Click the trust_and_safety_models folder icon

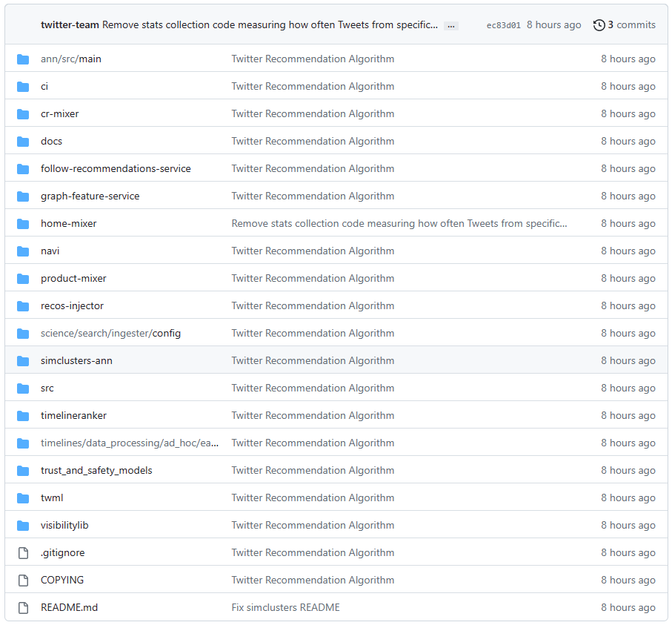pos(23,471)
